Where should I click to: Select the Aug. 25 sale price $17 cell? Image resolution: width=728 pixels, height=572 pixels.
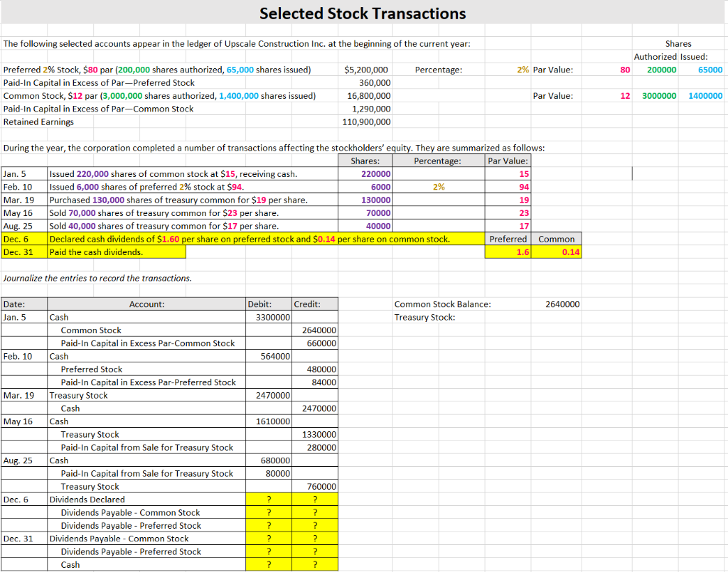click(523, 226)
